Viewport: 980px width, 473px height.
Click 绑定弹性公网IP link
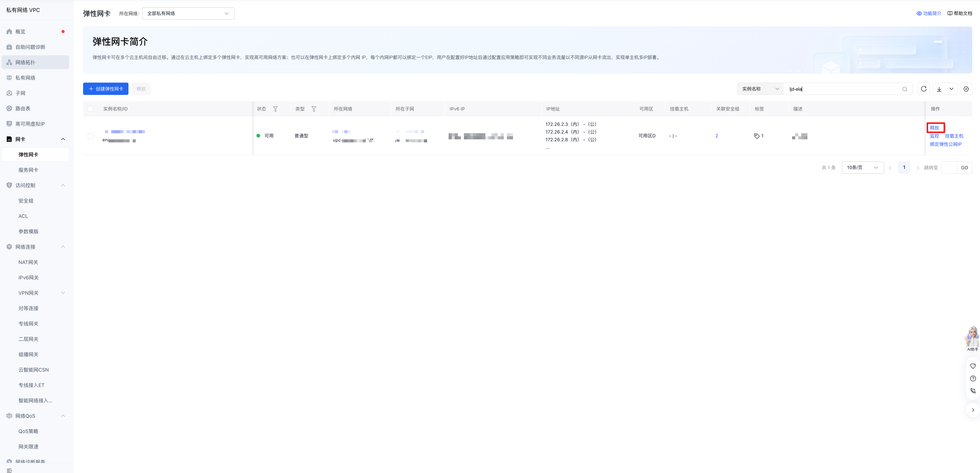(x=945, y=144)
